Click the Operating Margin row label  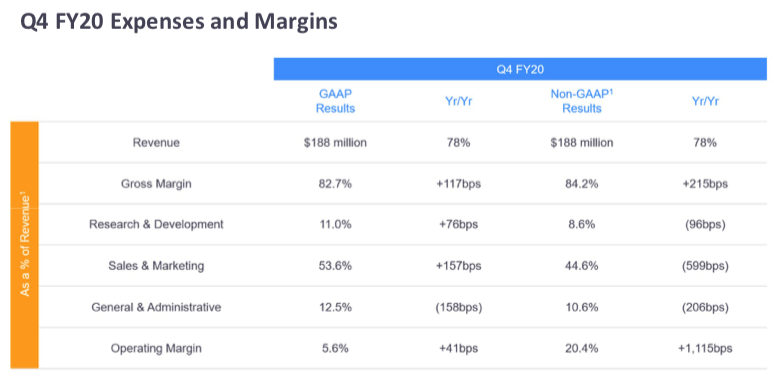(x=156, y=348)
